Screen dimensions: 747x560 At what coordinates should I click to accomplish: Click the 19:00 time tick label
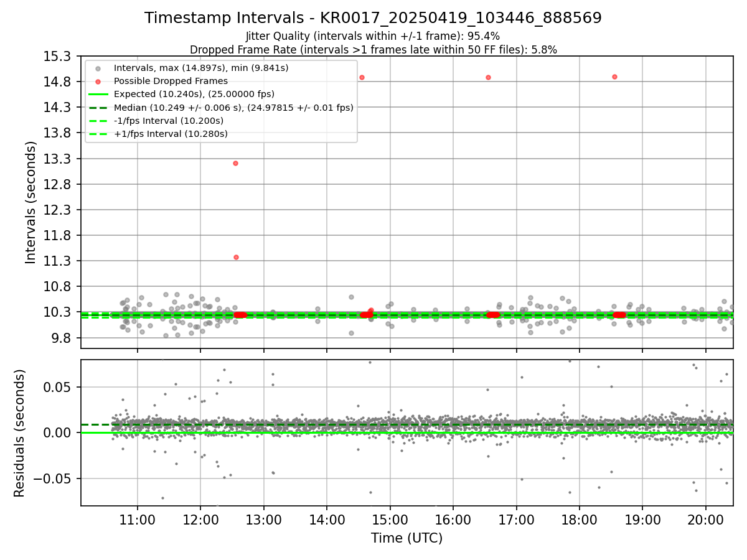(642, 520)
